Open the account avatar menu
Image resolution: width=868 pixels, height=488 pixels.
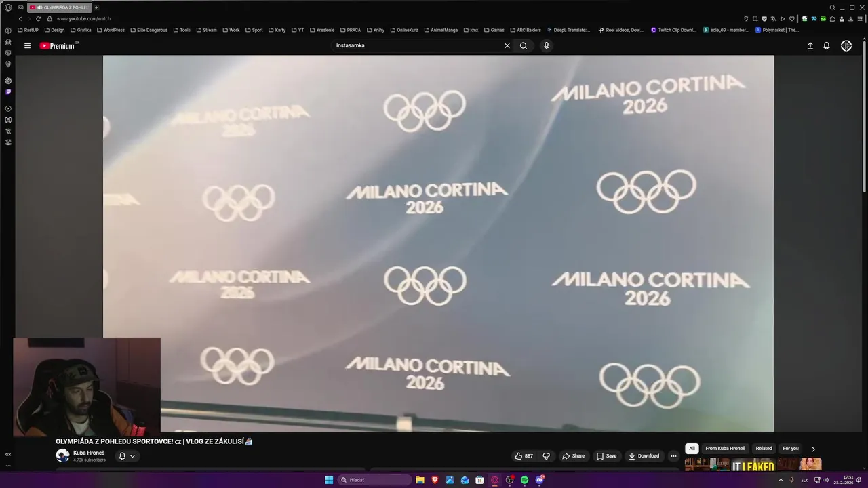(846, 46)
